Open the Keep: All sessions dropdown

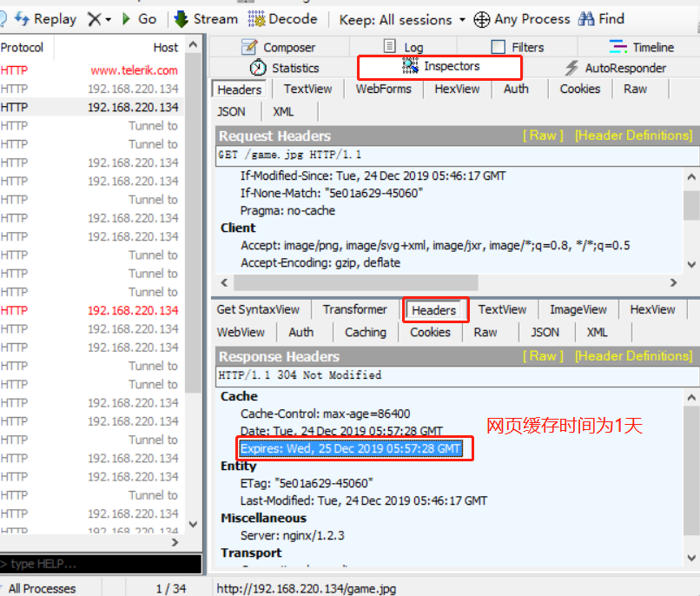tap(402, 20)
